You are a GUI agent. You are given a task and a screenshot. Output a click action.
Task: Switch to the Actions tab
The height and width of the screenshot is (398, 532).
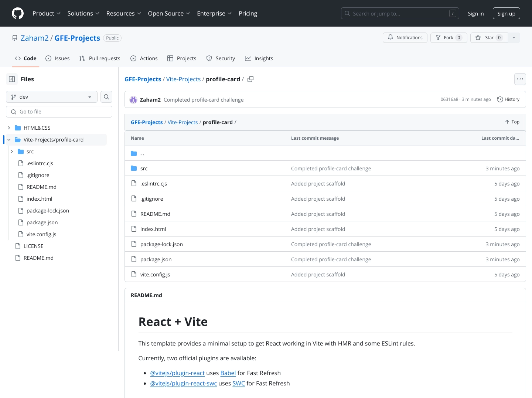point(144,58)
